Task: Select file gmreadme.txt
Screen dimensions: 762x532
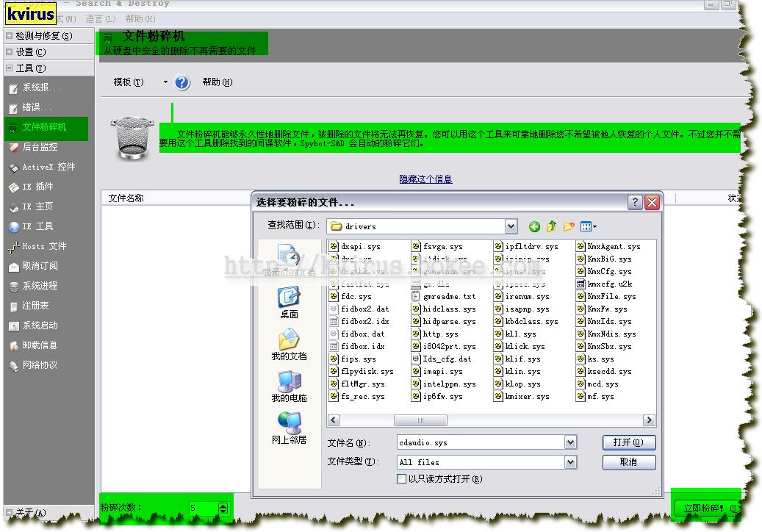Action: click(x=444, y=297)
